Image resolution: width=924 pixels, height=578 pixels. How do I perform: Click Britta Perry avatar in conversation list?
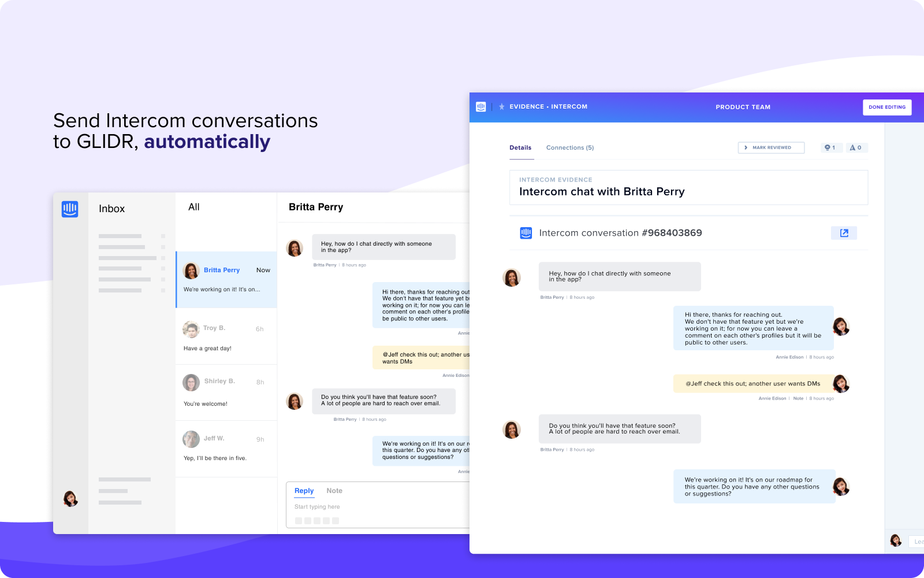tap(191, 271)
